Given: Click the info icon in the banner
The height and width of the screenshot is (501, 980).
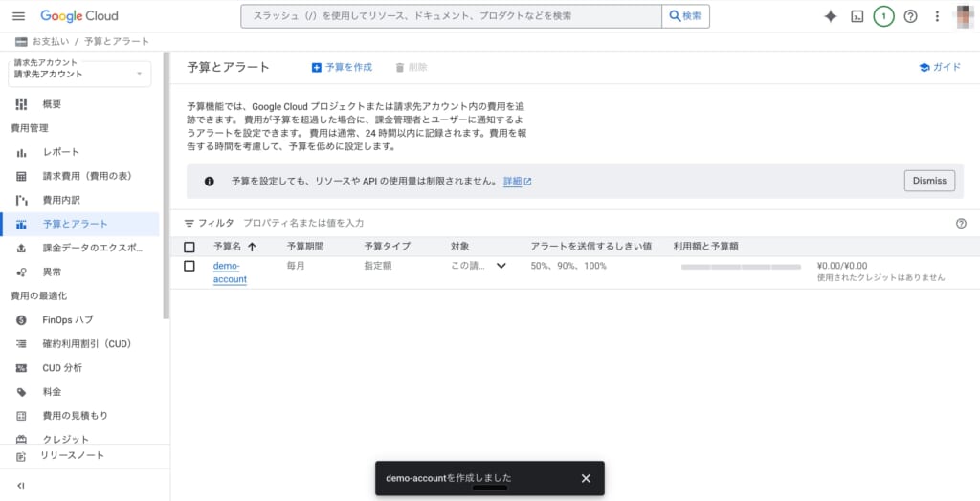Looking at the screenshot, I should click(x=210, y=181).
